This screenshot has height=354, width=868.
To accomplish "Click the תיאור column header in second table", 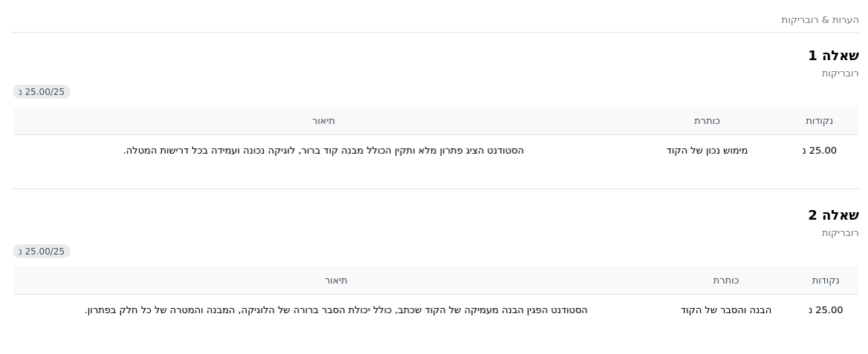I will (336, 281).
